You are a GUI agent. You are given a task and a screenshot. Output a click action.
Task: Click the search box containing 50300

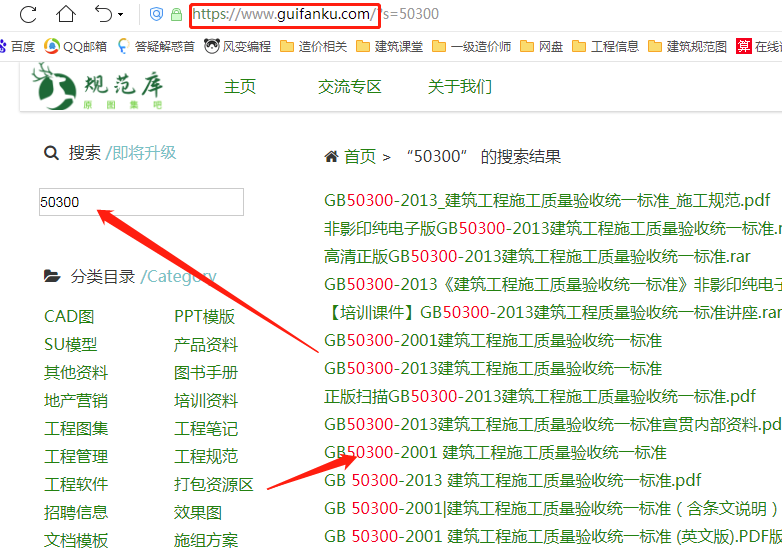[141, 202]
